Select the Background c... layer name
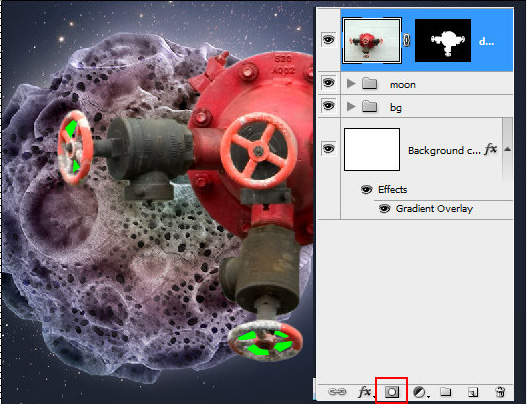Screen dimensions: 527x404 (x=444, y=150)
